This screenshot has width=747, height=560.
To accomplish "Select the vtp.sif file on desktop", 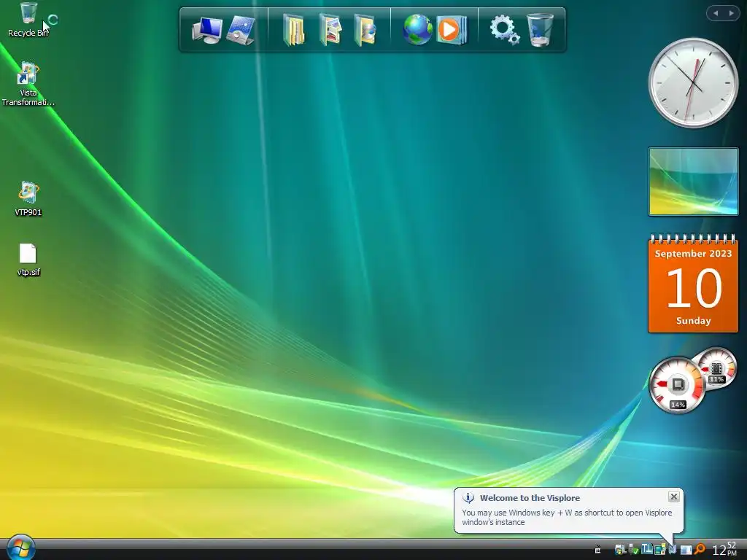I will [28, 260].
